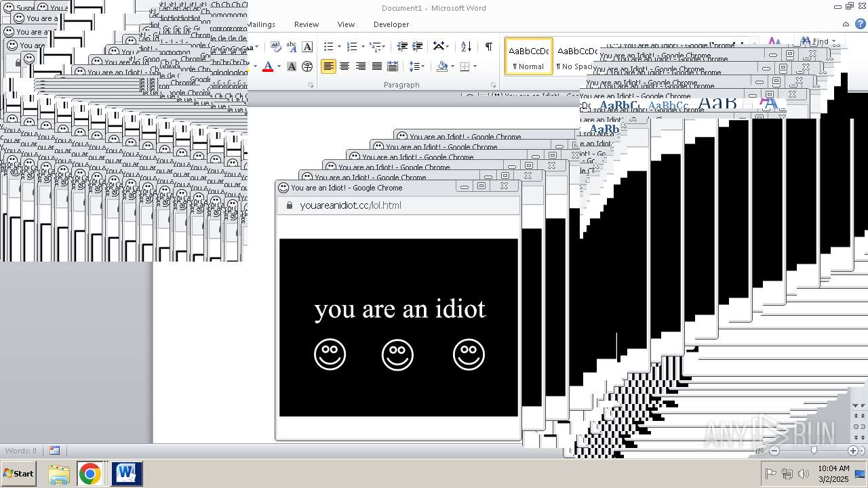Apply a Bullets list
This screenshot has width=868, height=488.
click(x=328, y=47)
